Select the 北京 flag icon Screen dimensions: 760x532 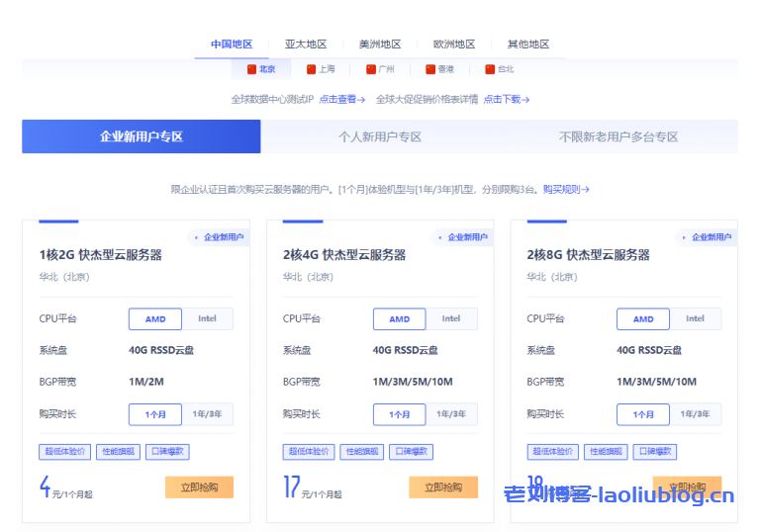pos(251,69)
